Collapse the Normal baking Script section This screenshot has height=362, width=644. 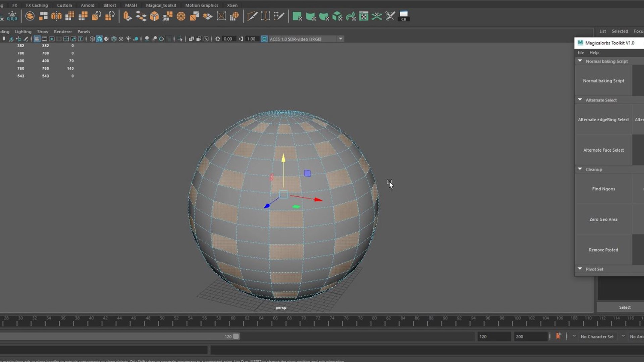(x=580, y=61)
